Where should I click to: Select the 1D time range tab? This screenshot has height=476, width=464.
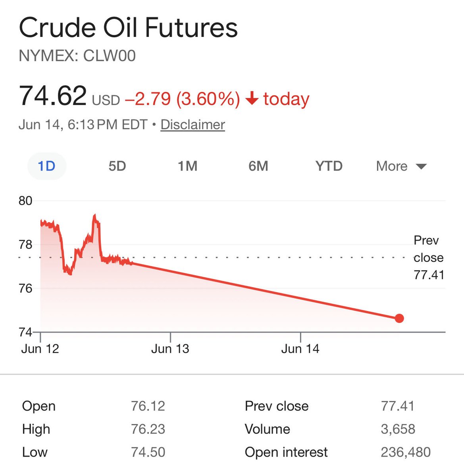click(x=46, y=166)
